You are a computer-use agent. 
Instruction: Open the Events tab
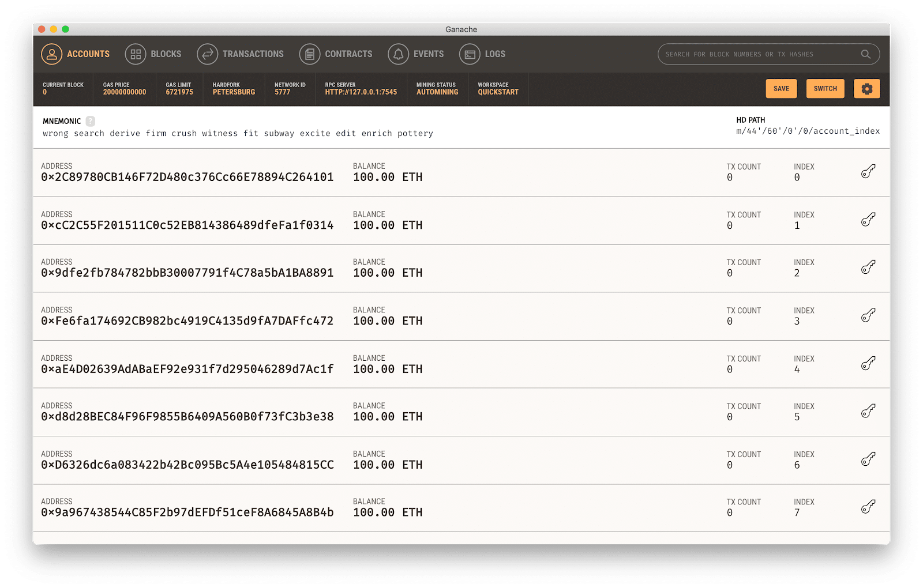pyautogui.click(x=416, y=54)
